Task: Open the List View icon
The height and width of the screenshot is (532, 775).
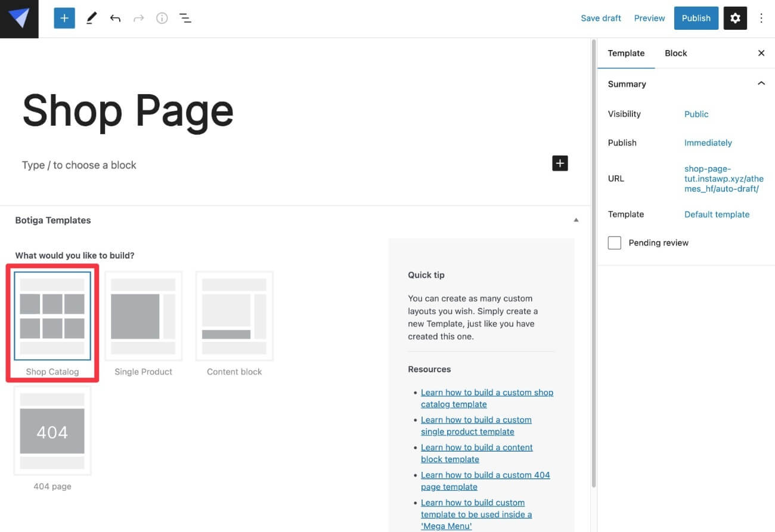Action: click(185, 18)
